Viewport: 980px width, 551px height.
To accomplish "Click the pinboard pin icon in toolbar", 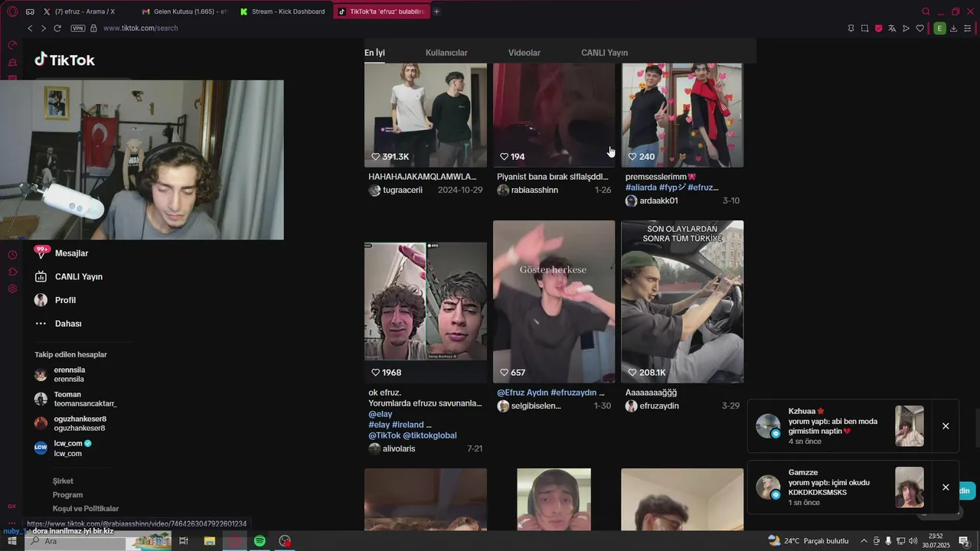I will [x=851, y=28].
